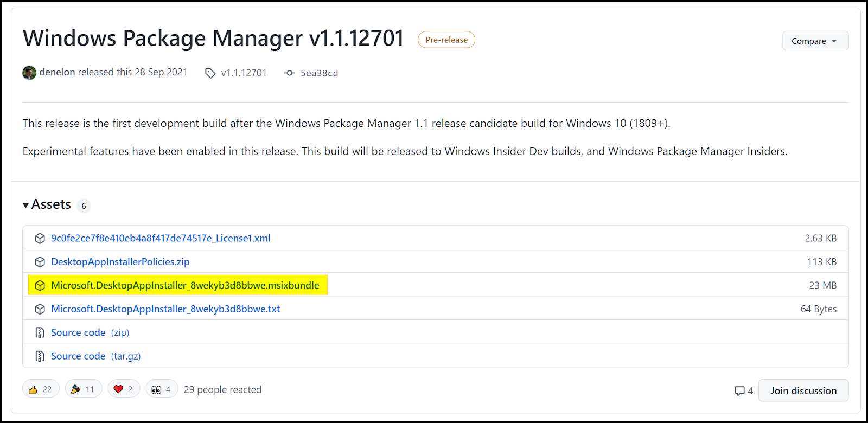Click the package icon for the .txt asset
This screenshot has height=423, width=868.
pyautogui.click(x=40, y=309)
